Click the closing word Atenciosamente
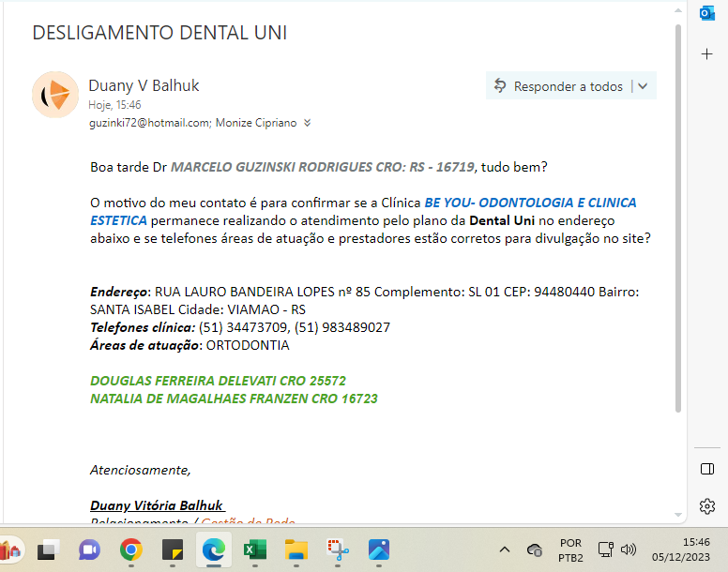The image size is (728, 572). click(x=141, y=470)
